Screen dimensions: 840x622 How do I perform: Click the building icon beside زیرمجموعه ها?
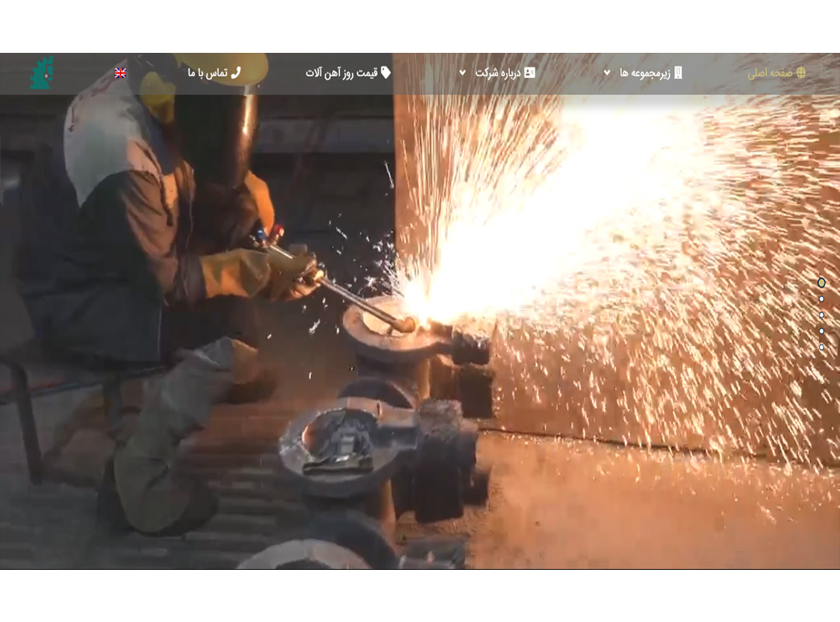(x=678, y=72)
